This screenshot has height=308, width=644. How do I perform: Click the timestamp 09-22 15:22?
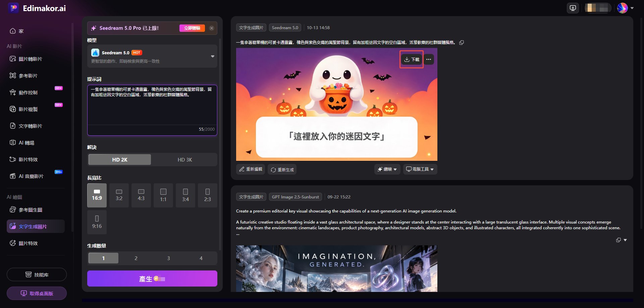tap(339, 197)
